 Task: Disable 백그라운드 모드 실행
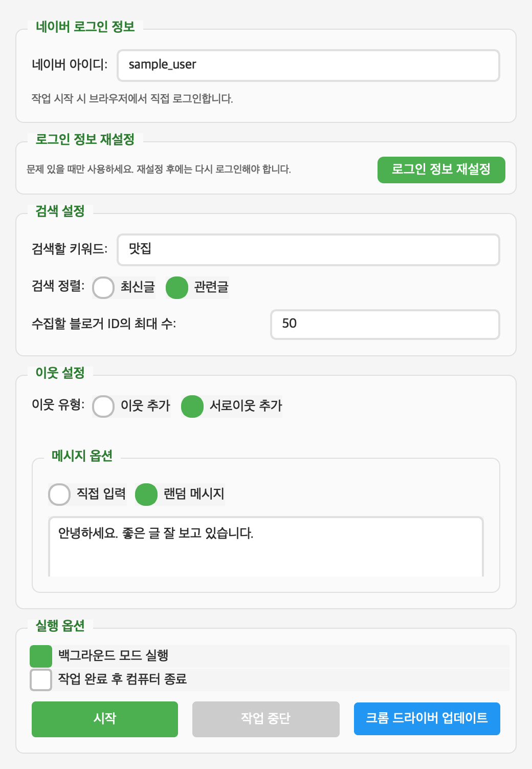click(x=40, y=656)
